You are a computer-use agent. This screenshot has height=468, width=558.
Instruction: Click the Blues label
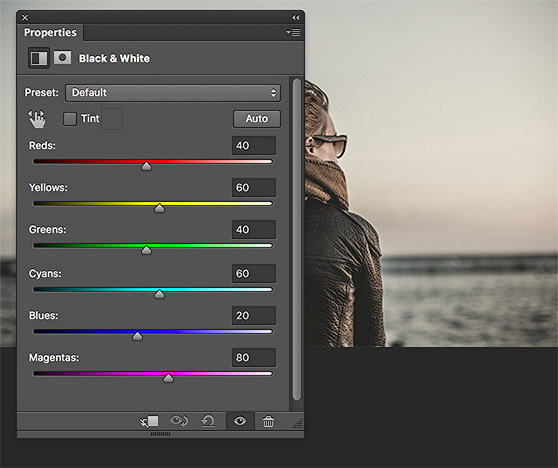[43, 316]
